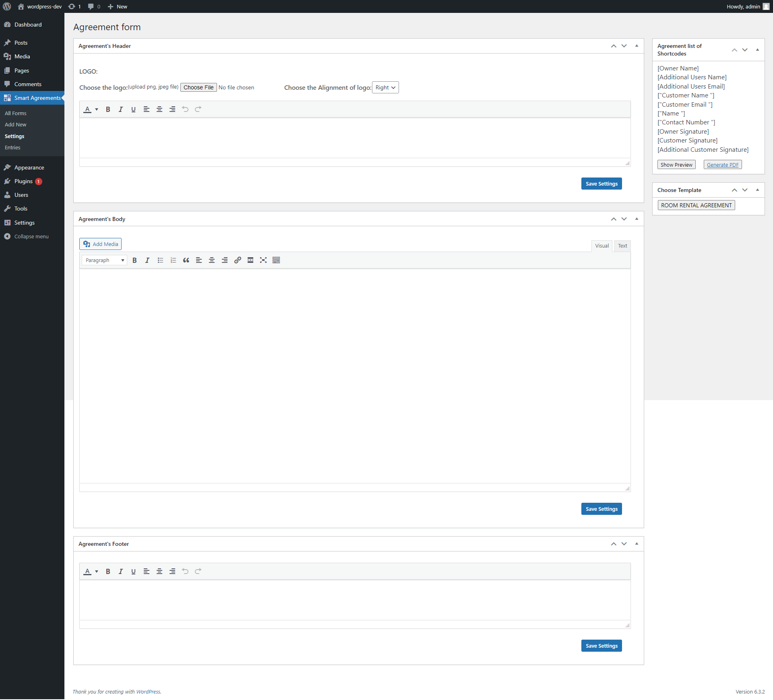Insert link in the Body editor
The width and height of the screenshot is (773, 700).
(x=238, y=260)
